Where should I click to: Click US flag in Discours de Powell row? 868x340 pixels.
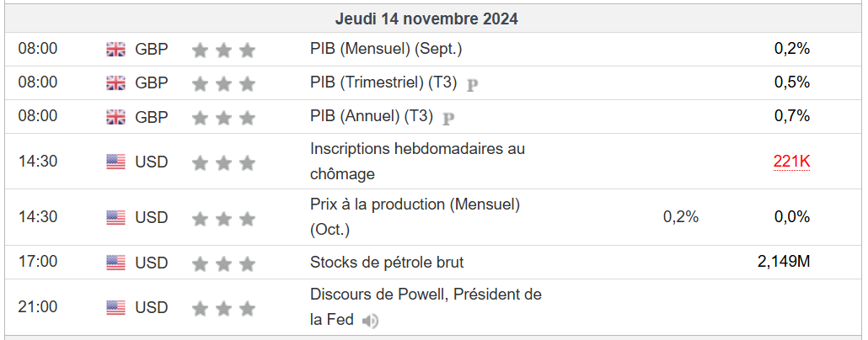pyautogui.click(x=115, y=308)
